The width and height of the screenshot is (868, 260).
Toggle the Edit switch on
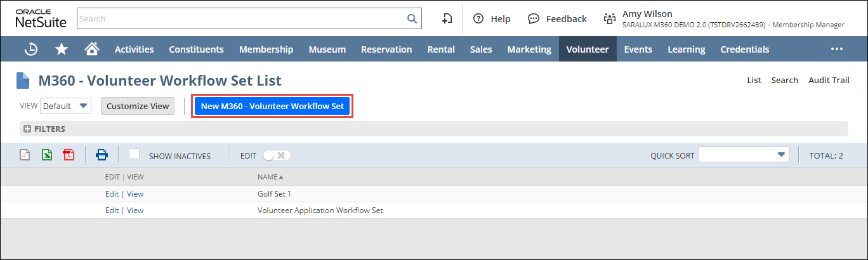277,155
